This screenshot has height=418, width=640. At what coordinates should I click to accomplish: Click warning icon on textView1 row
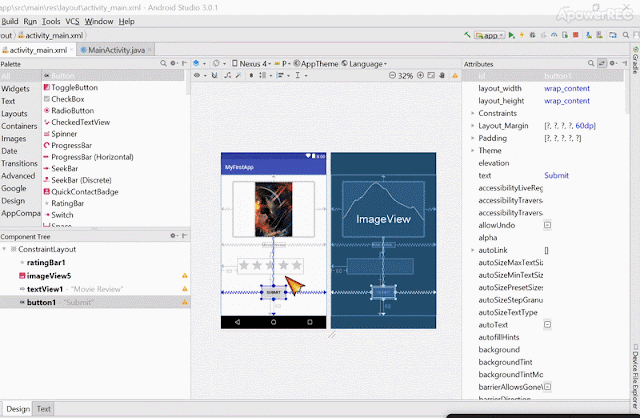pos(184,289)
